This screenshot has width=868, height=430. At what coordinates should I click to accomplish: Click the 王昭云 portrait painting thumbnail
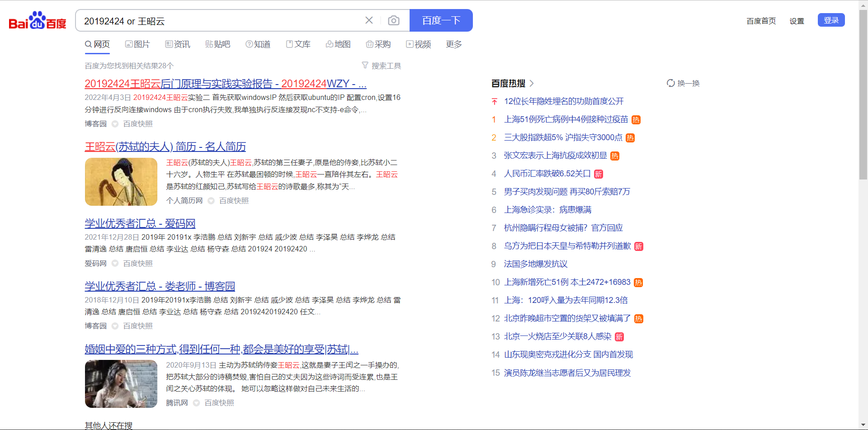click(121, 182)
